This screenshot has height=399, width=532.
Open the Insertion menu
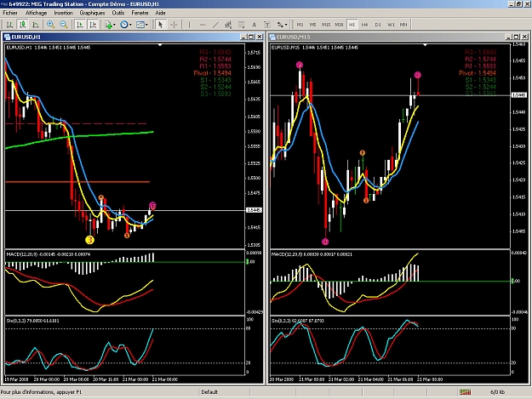(64, 13)
